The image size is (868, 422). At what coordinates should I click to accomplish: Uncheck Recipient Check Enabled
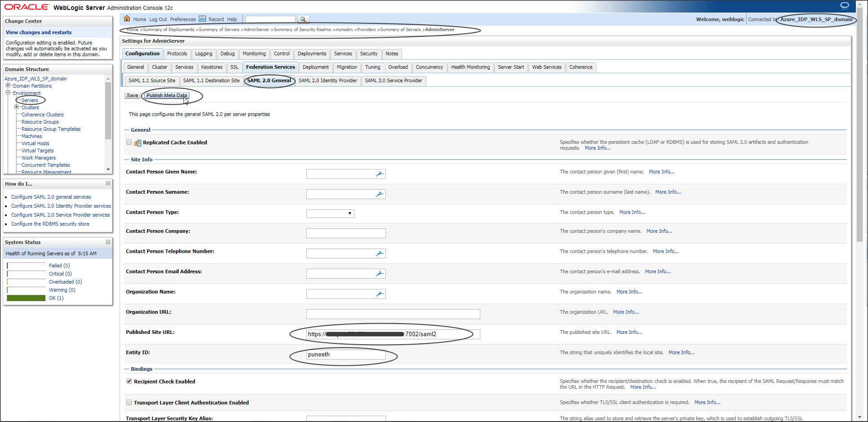click(129, 382)
